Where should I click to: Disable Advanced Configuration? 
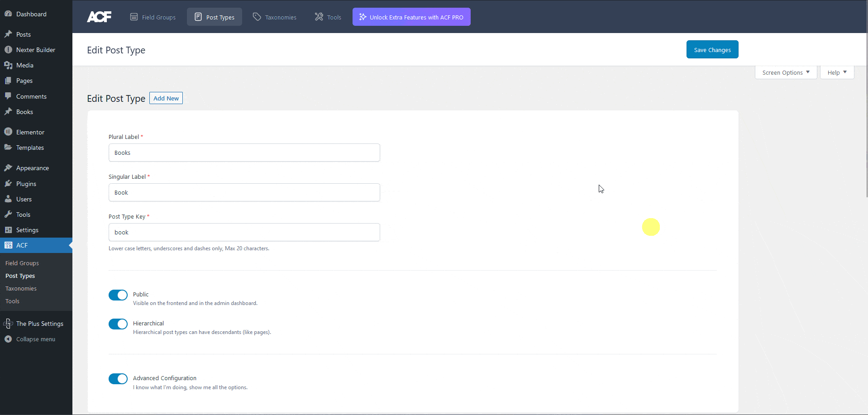[x=118, y=379]
